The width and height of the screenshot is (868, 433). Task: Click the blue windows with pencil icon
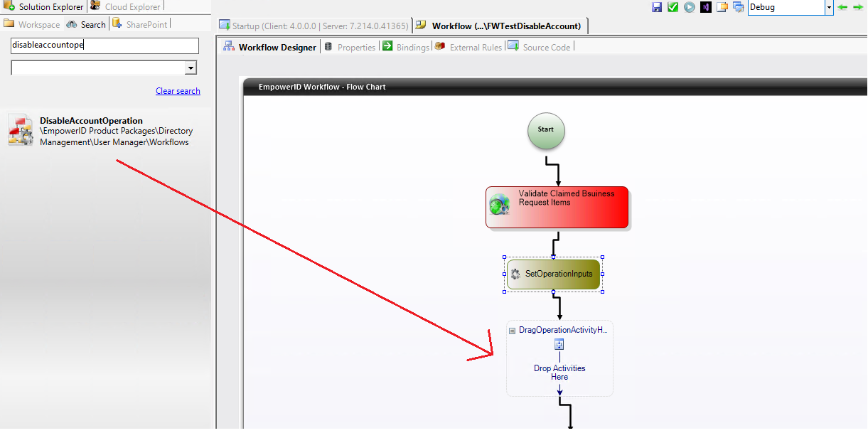[739, 7]
